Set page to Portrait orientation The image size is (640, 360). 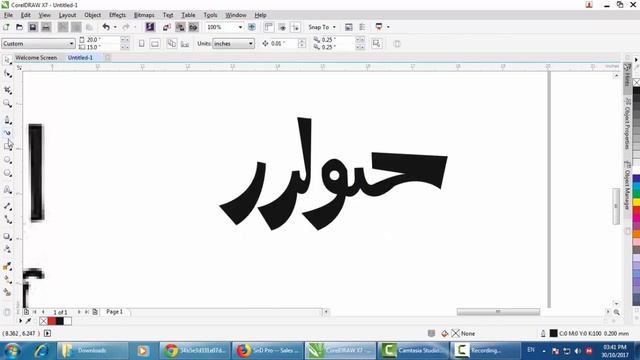point(142,44)
